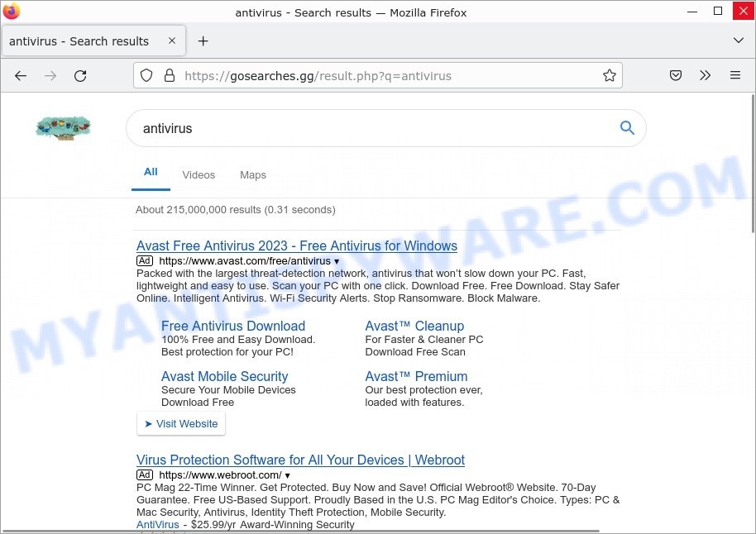Click the URL address bar
The width and height of the screenshot is (756, 534).
(378, 76)
